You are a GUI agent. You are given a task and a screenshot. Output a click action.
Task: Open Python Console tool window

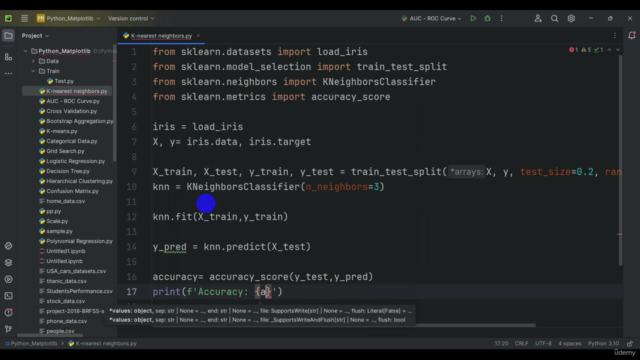(8, 246)
